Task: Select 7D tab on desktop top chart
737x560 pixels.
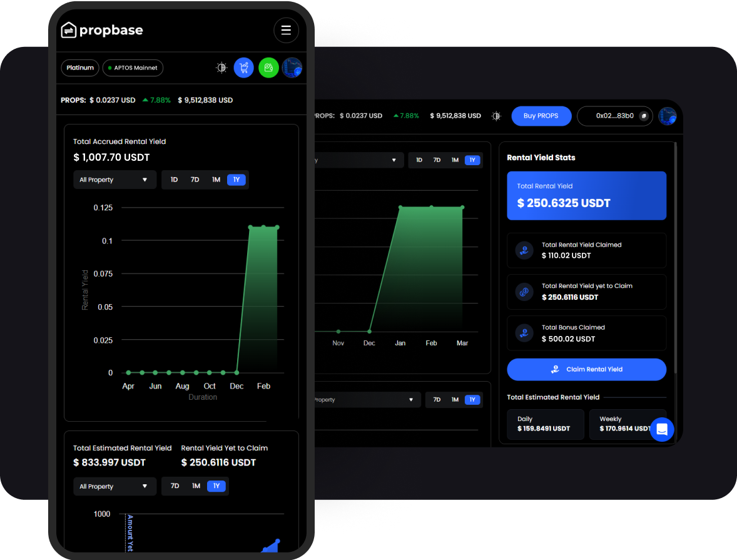Action: point(437,160)
